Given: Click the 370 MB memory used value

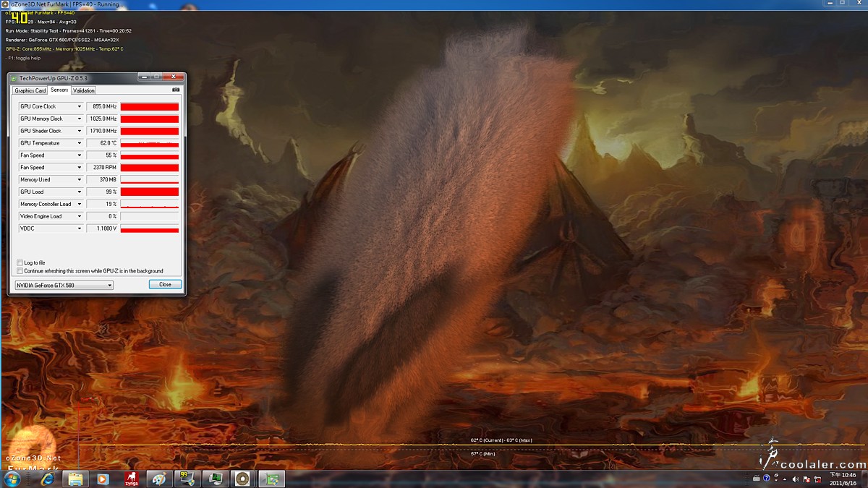Looking at the screenshot, I should click(x=102, y=179).
